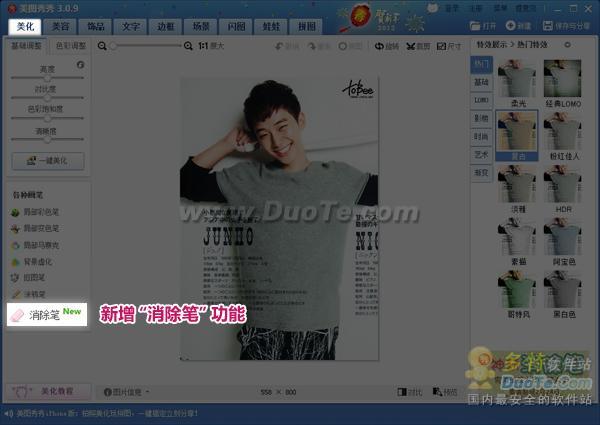Click the 色彩饱和度 saturation slider
Image resolution: width=600 pixels, height=425 pixels.
47,118
